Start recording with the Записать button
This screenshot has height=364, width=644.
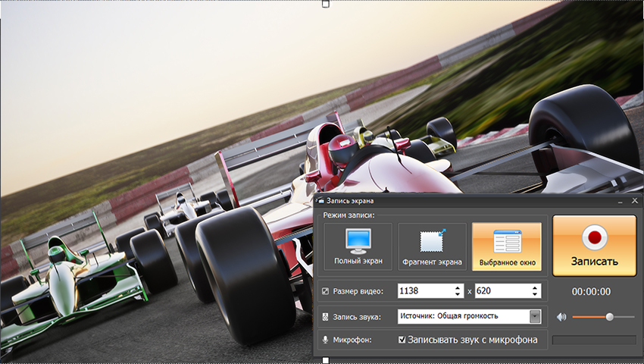[594, 246]
